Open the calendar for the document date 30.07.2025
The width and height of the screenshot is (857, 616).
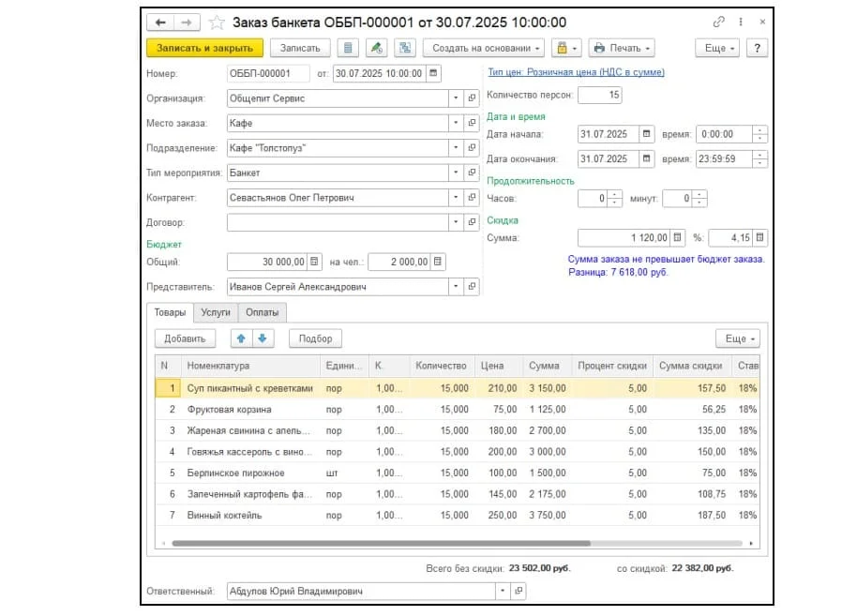(x=433, y=73)
